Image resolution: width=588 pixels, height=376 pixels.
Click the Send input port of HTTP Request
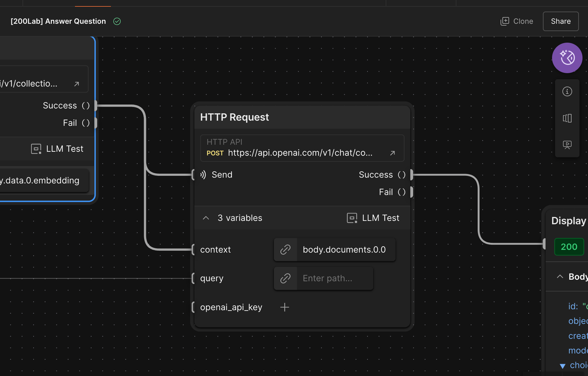click(194, 175)
